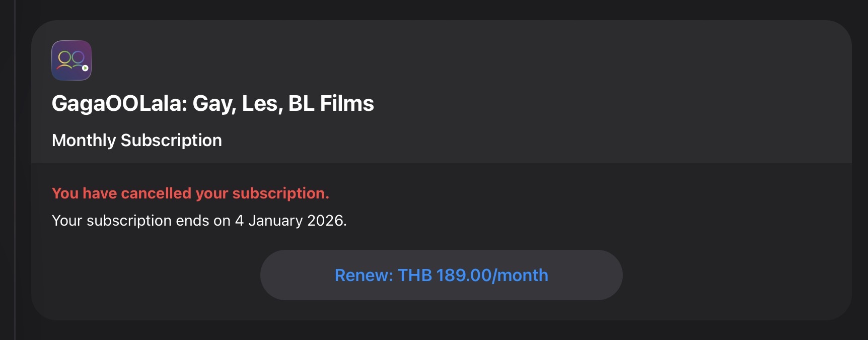Image resolution: width=868 pixels, height=340 pixels.
Task: Click the small play badge on the app icon
Action: pos(85,68)
